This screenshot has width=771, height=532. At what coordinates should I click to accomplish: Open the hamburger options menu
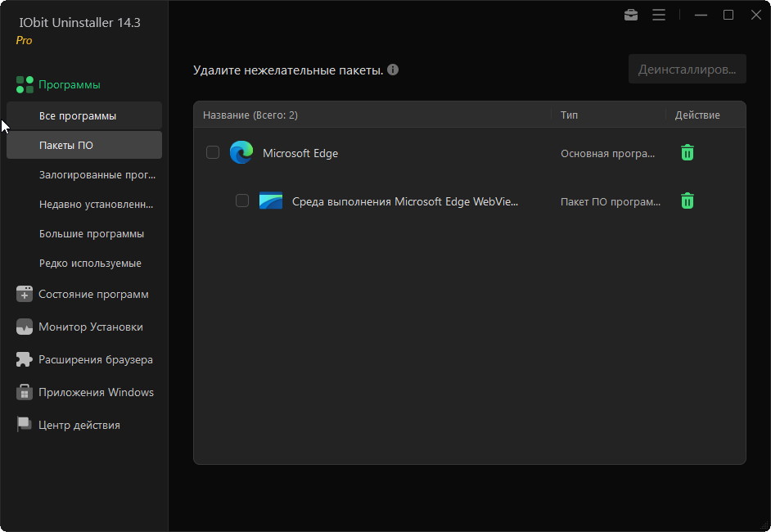pos(659,16)
